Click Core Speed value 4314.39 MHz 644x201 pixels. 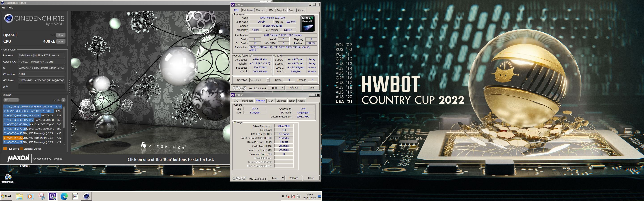point(260,60)
